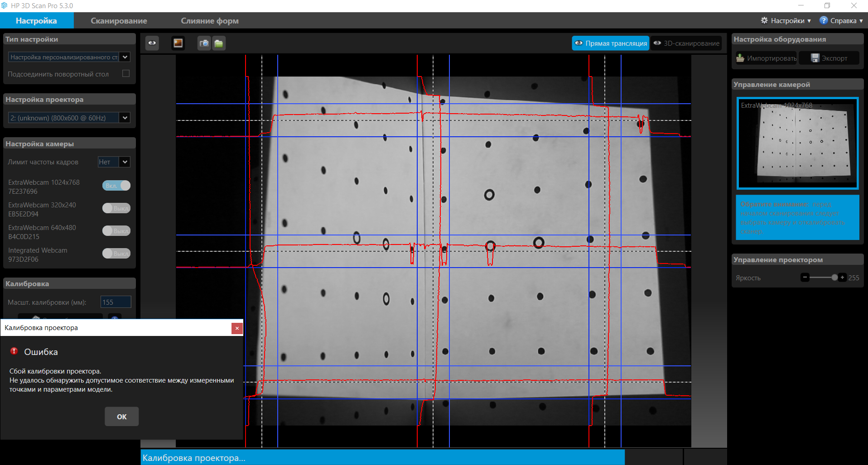Enable the ExtraWebcam 320x240 camera
Viewport: 868px width, 465px height.
coord(116,208)
